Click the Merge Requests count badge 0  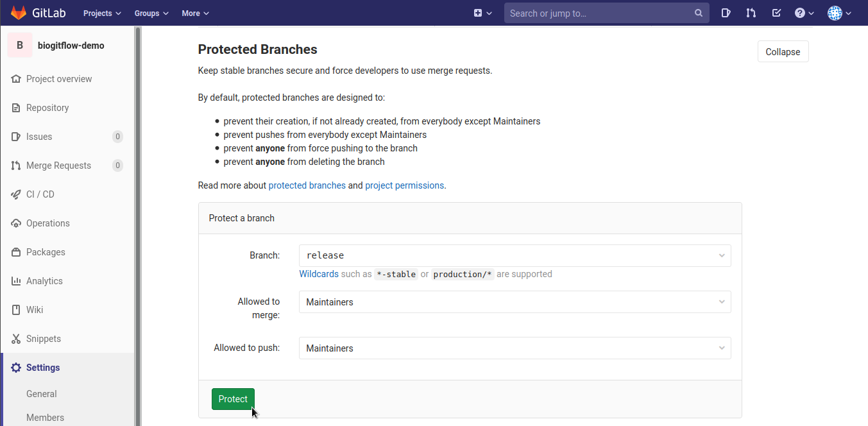pyautogui.click(x=117, y=166)
